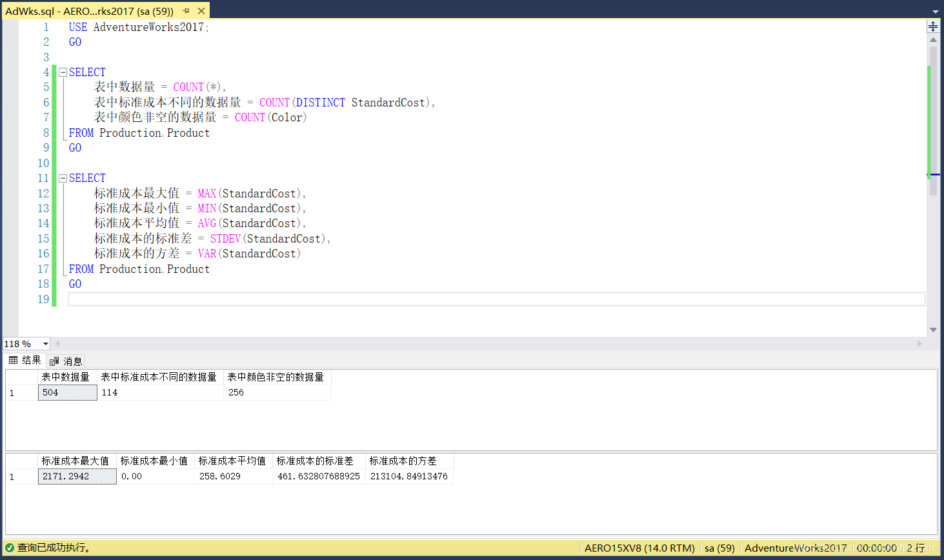Click the 查询已成功执行。 status message

[x=55, y=548]
